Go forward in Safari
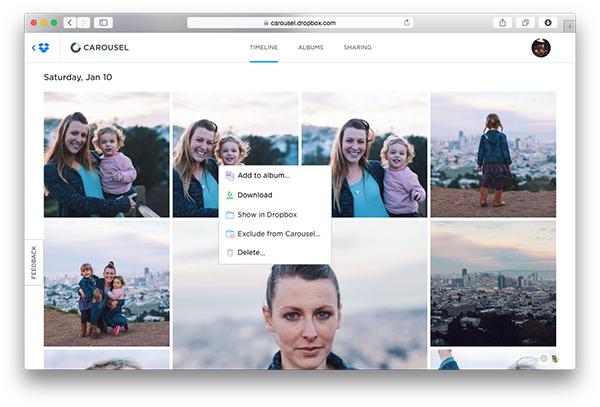Viewport: 600px width, 407px height. coord(83,23)
